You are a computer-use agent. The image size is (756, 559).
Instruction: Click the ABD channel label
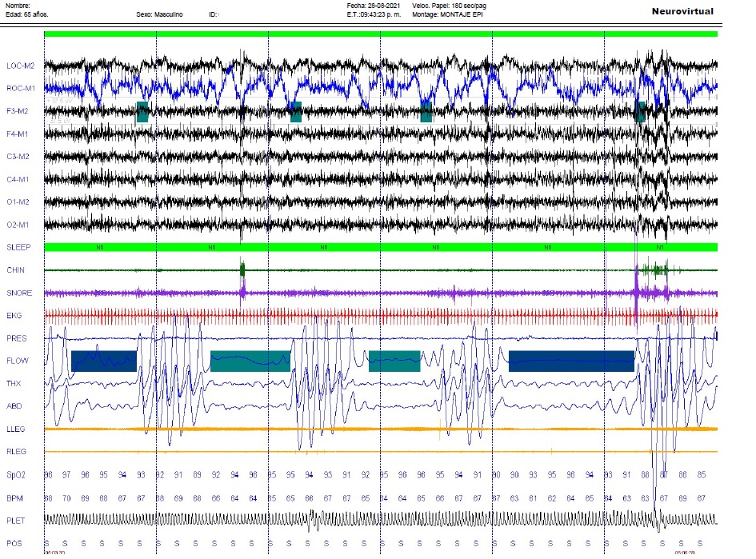coord(14,406)
